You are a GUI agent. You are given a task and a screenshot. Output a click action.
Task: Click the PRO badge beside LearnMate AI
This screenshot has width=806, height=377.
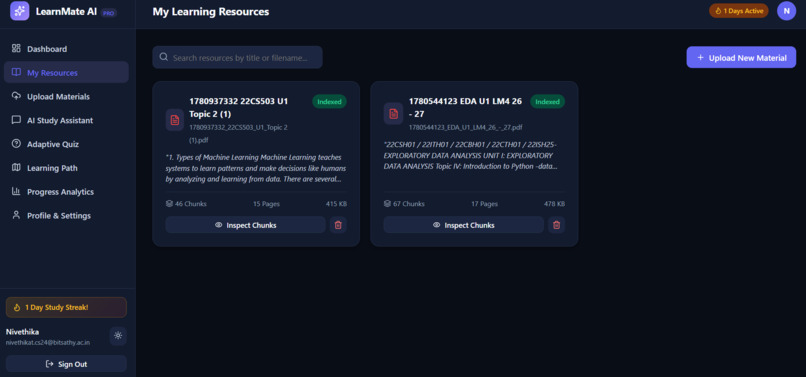pos(108,13)
